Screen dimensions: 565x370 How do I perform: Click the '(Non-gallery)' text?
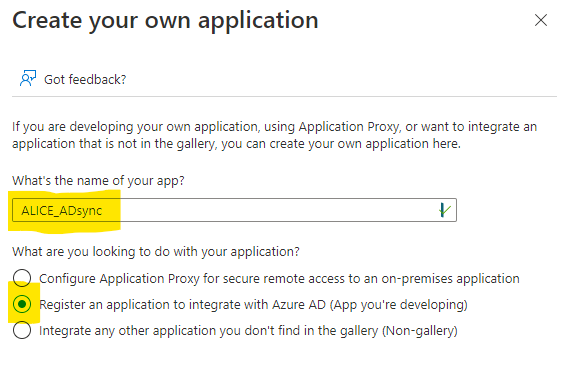point(419,331)
